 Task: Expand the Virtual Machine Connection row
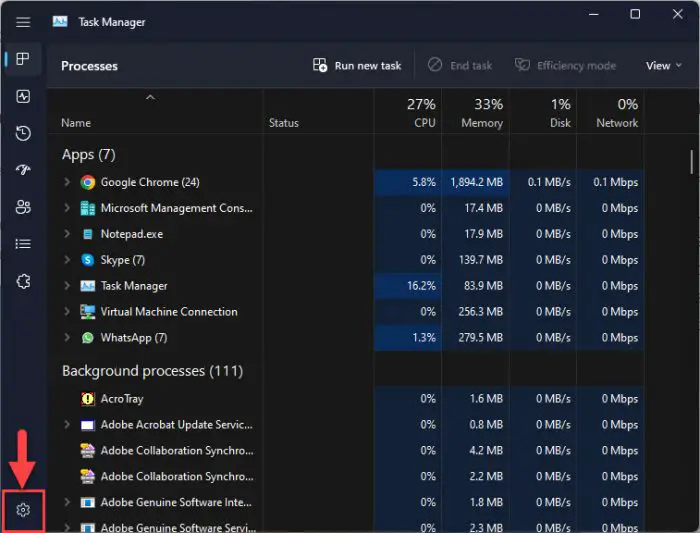(x=67, y=311)
